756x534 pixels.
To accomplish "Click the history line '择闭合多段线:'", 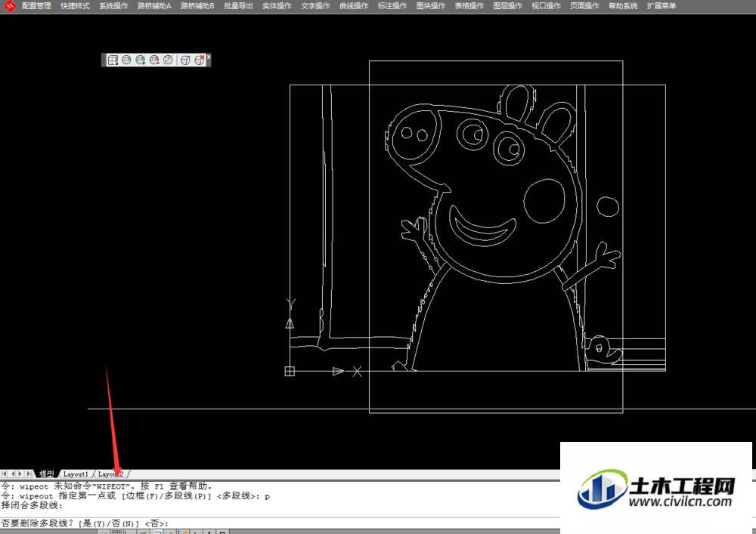I will [x=32, y=505].
